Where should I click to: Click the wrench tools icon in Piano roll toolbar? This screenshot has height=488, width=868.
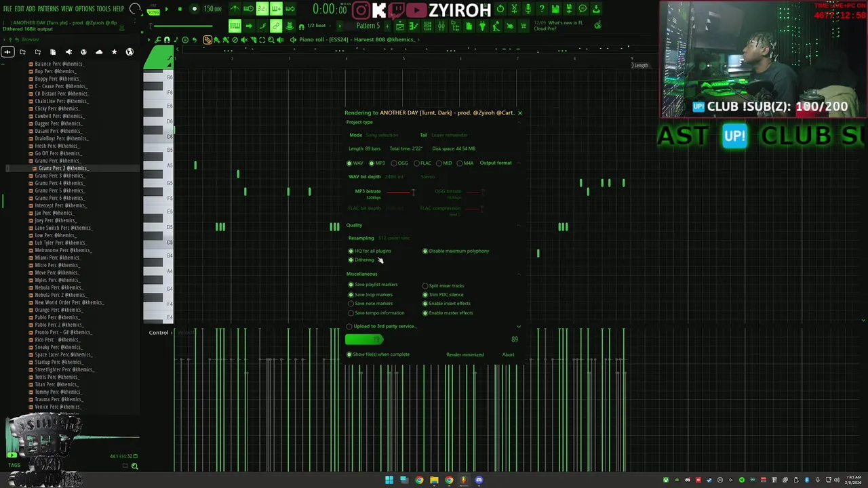tap(158, 40)
